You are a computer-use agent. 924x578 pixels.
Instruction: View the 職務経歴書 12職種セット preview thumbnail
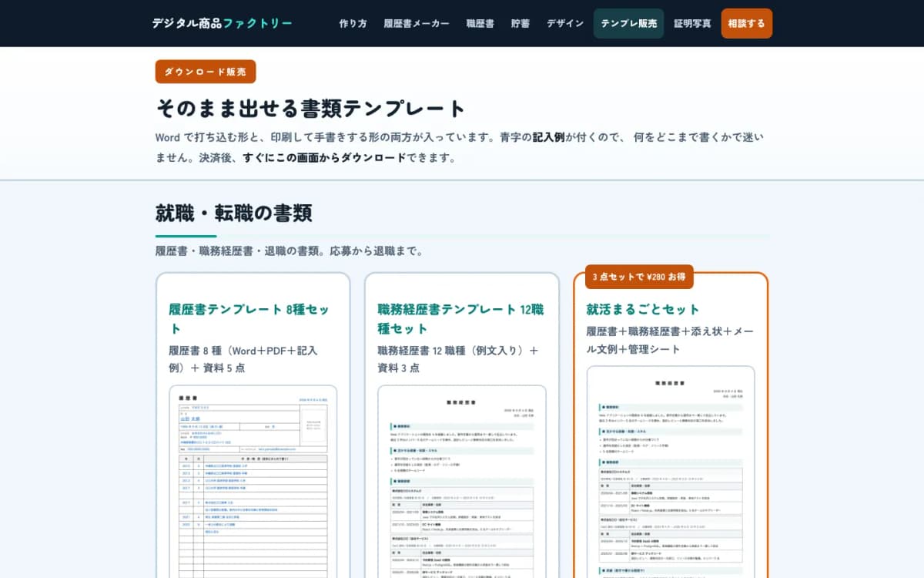[462, 482]
